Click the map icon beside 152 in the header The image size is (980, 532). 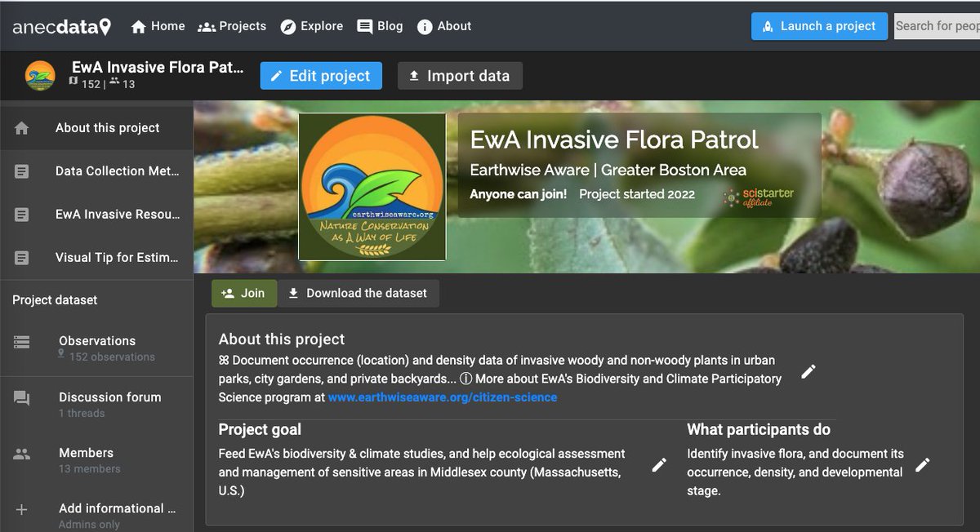(x=73, y=82)
